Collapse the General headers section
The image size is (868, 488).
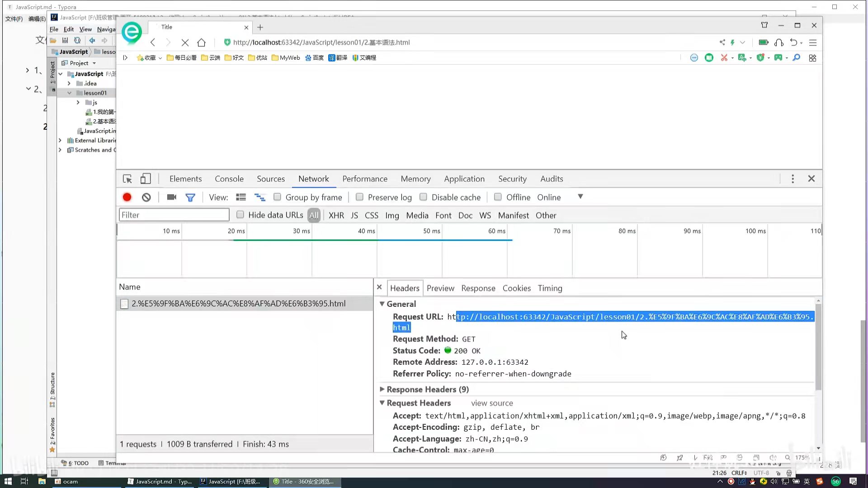pyautogui.click(x=382, y=304)
